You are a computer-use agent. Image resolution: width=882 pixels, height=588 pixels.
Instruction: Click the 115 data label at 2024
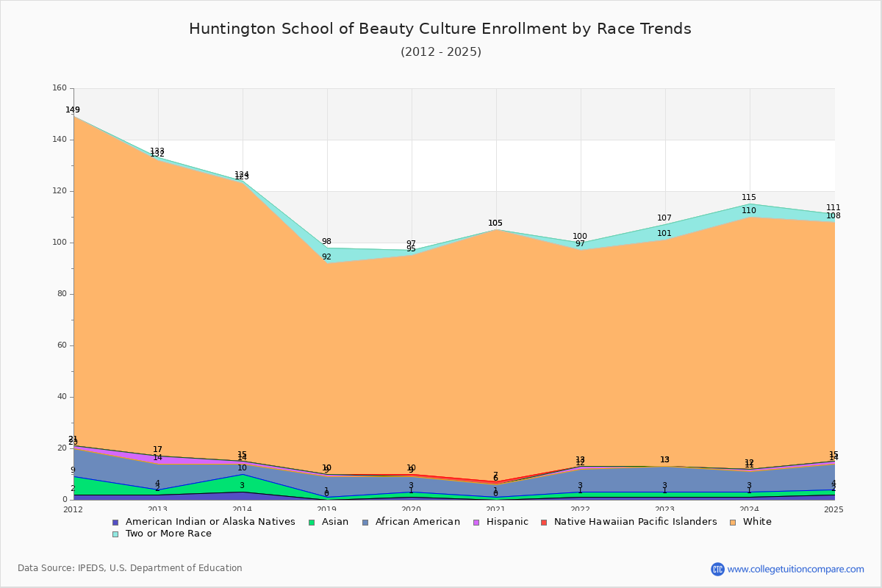(x=749, y=198)
